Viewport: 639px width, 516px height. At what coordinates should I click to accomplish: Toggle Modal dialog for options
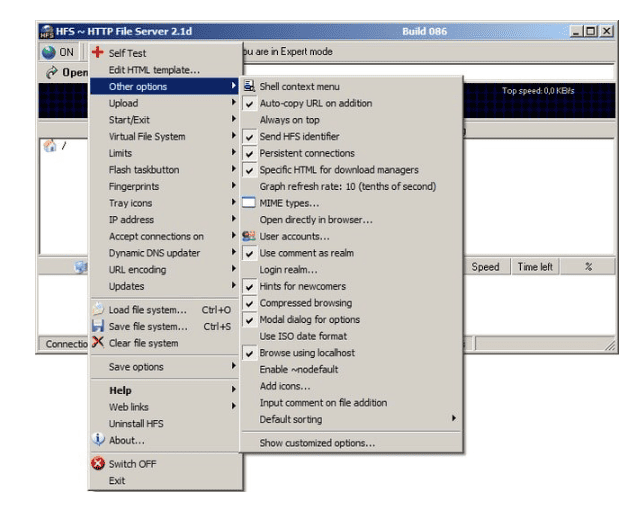352,320
